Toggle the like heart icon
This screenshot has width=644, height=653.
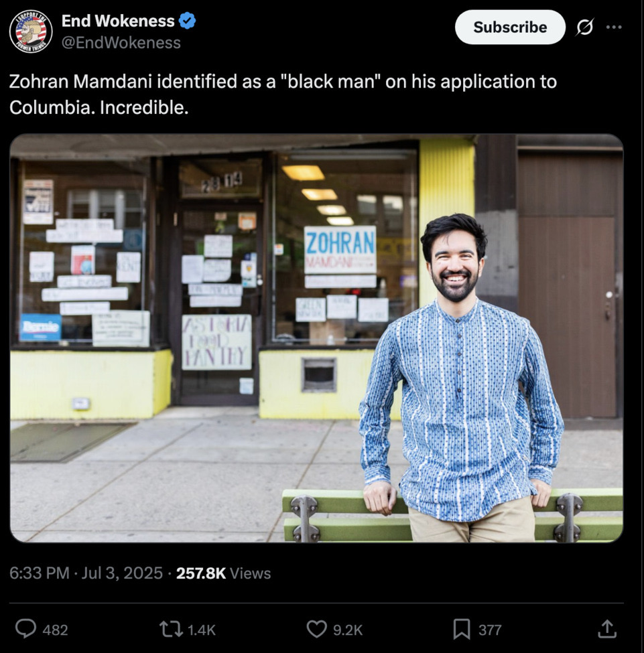pos(317,630)
